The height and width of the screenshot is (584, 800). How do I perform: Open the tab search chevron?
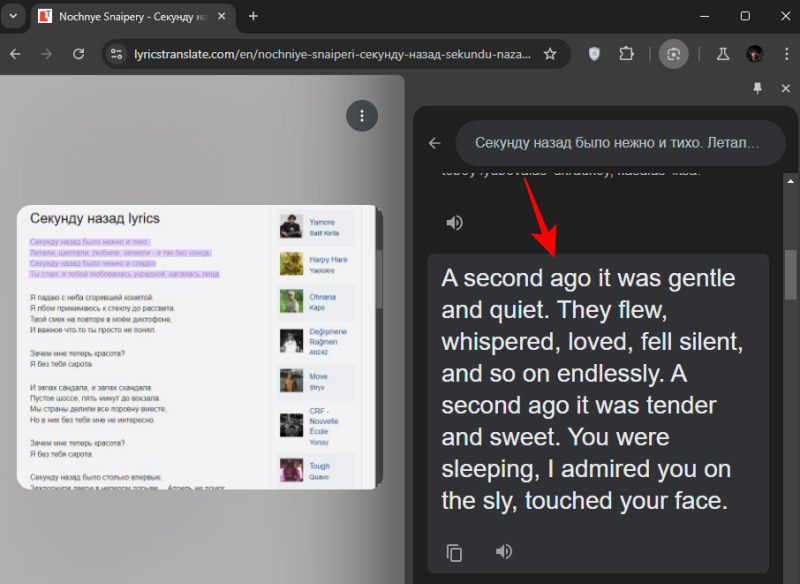[12, 17]
